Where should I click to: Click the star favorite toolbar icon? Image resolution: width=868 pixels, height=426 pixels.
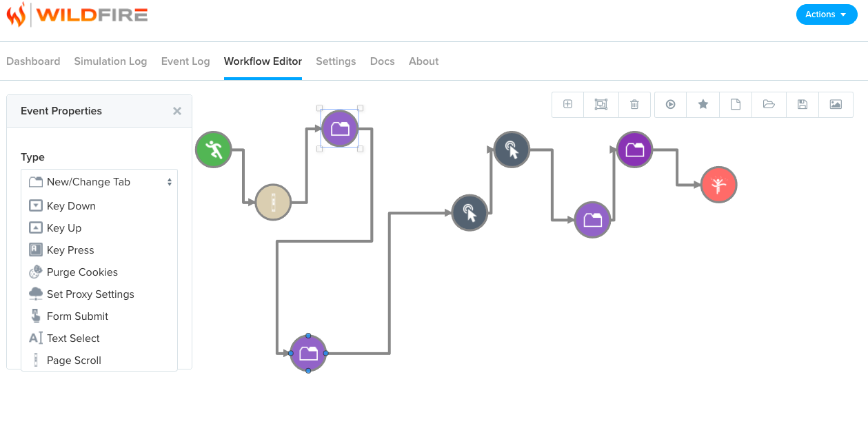[703, 104]
